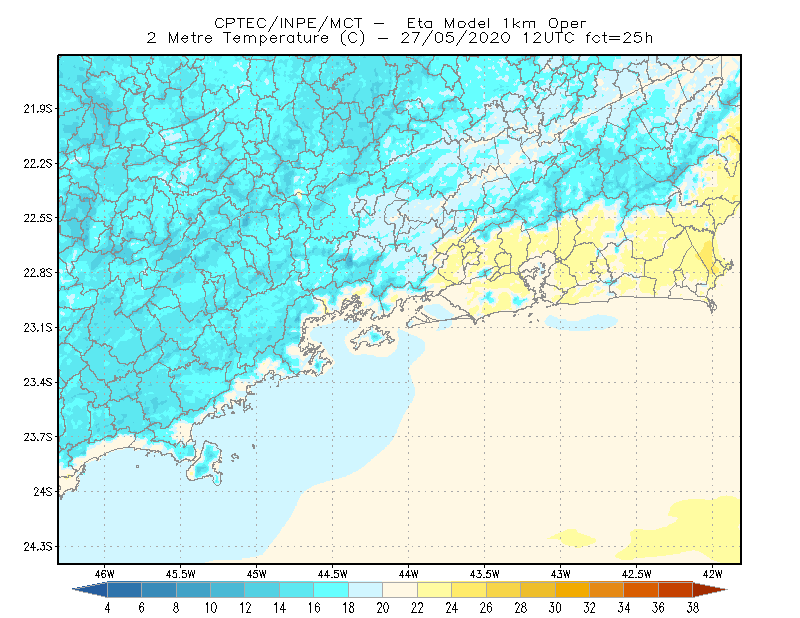The height and width of the screenshot is (618, 800).
Task: Click the '21.9S' latitude label
Action: pyautogui.click(x=38, y=109)
